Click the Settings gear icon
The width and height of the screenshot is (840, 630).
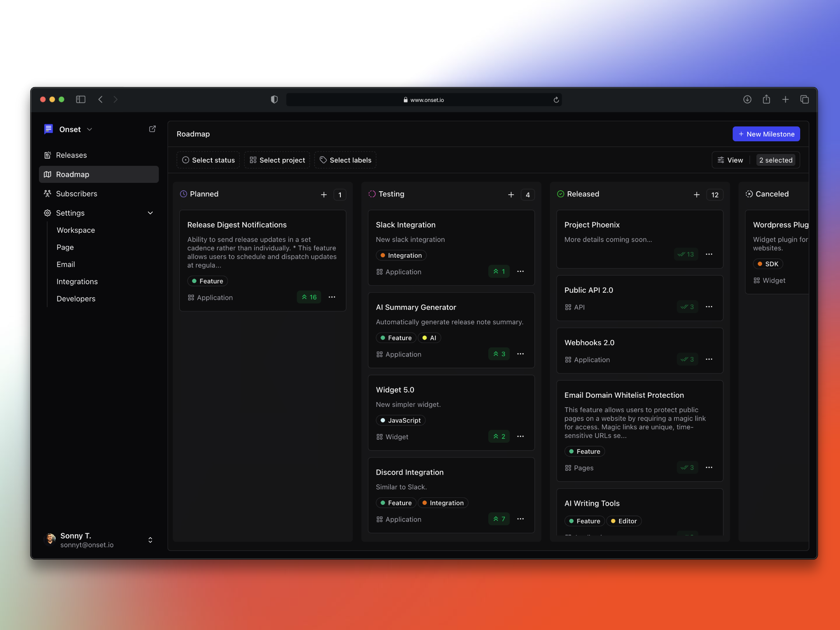48,213
